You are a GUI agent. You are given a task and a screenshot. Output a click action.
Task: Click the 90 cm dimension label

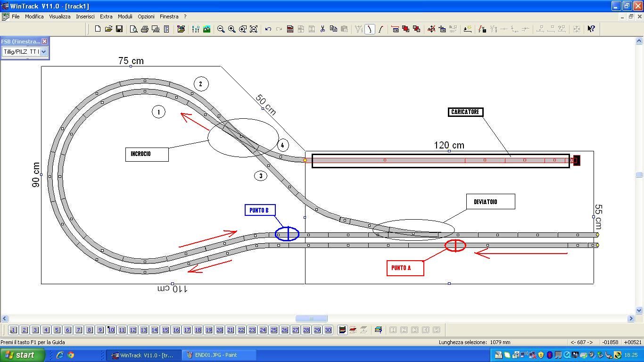[36, 174]
